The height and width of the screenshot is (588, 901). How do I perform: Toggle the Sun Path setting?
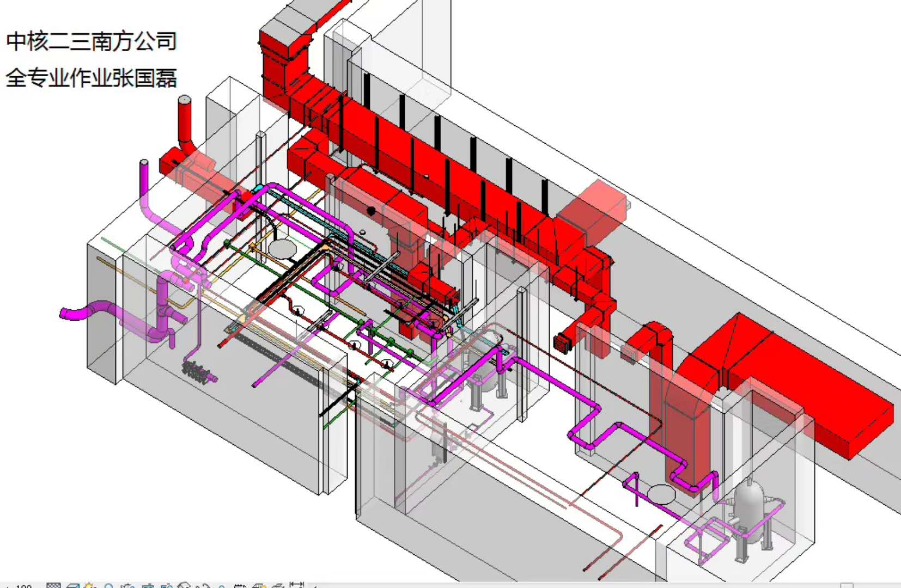pyautogui.click(x=90, y=586)
